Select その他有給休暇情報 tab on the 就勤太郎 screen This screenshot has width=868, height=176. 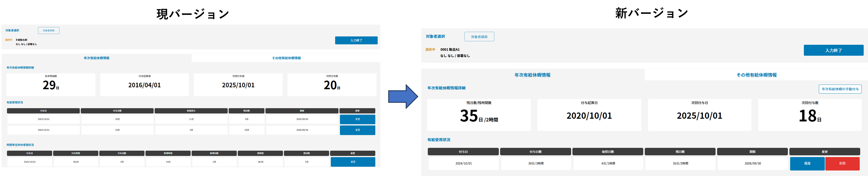point(286,58)
